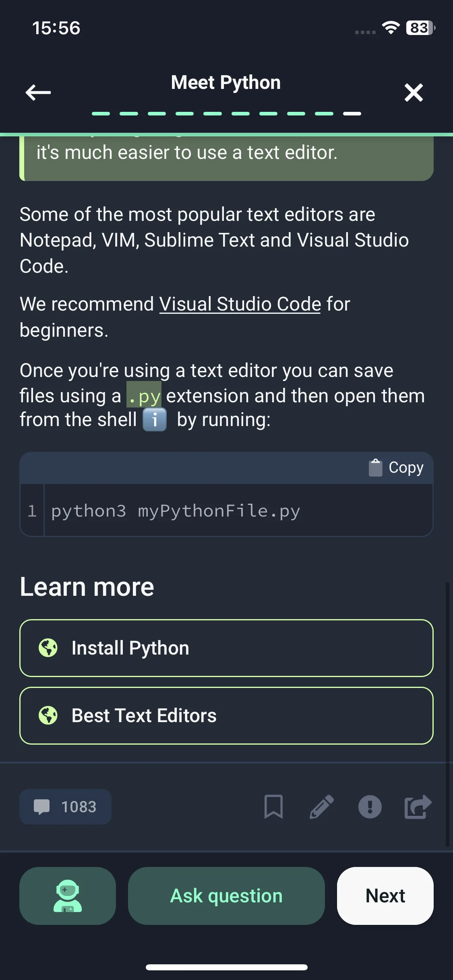Report an issue with exclamation icon

370,807
